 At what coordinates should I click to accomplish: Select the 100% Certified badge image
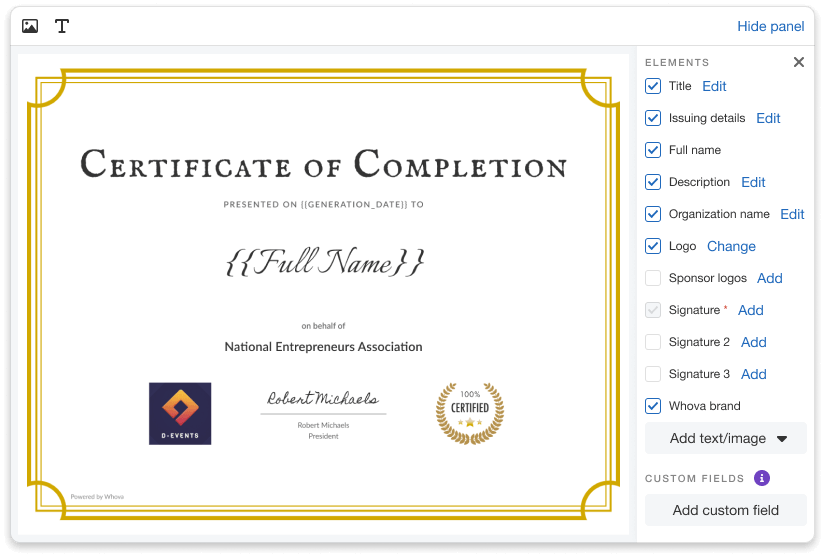pos(470,413)
